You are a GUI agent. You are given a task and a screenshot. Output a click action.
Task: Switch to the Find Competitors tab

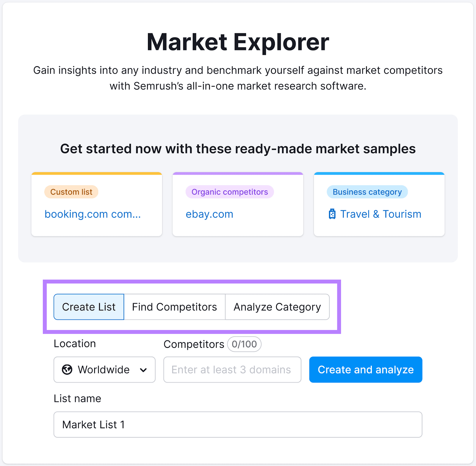click(x=174, y=307)
